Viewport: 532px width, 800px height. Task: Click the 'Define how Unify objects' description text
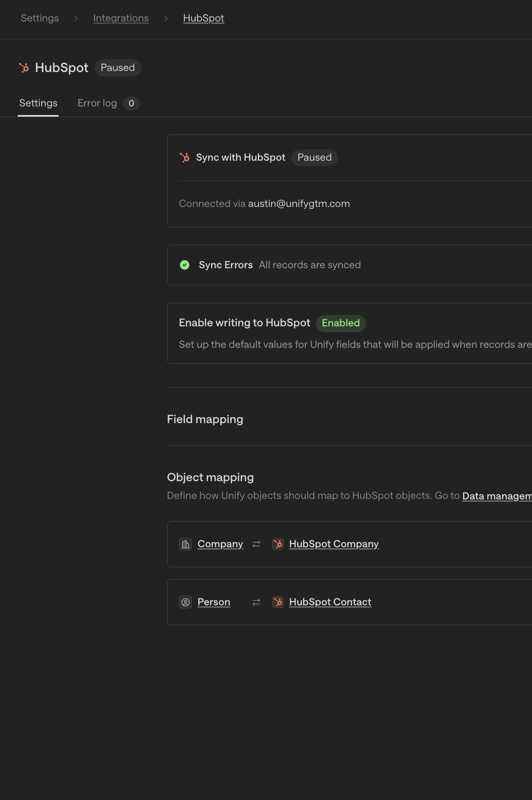[313, 496]
